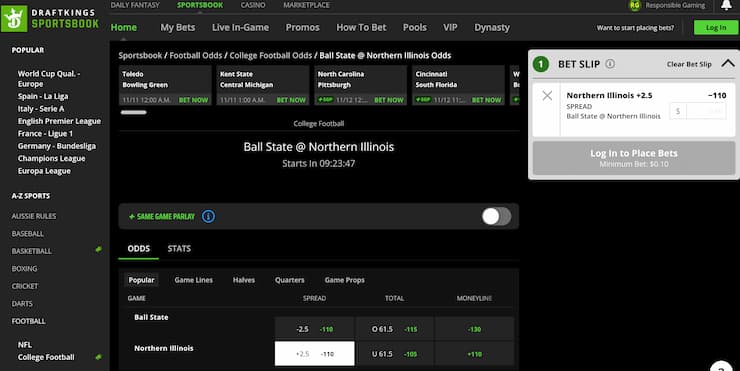Open Same Game Parlay info icon
Viewport: 740px width, 371px height.
[x=208, y=216]
